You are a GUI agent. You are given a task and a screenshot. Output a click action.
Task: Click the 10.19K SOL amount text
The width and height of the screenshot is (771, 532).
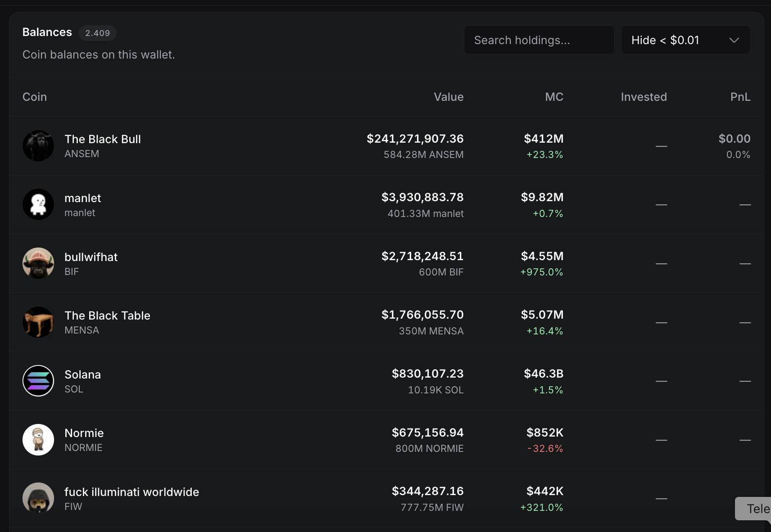point(436,390)
